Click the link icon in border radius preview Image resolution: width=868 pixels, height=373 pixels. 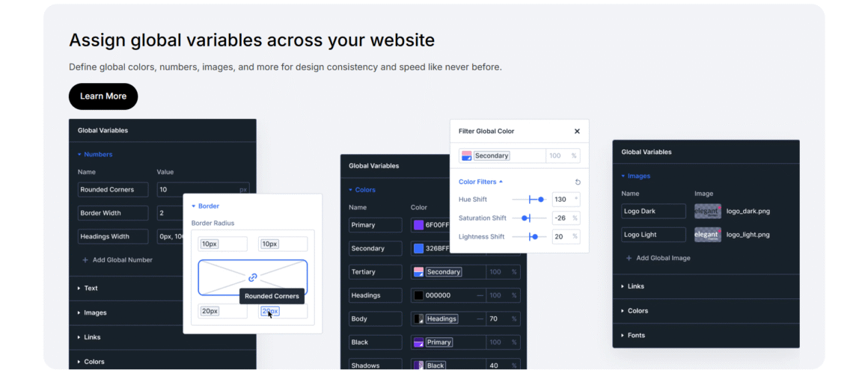click(x=252, y=277)
